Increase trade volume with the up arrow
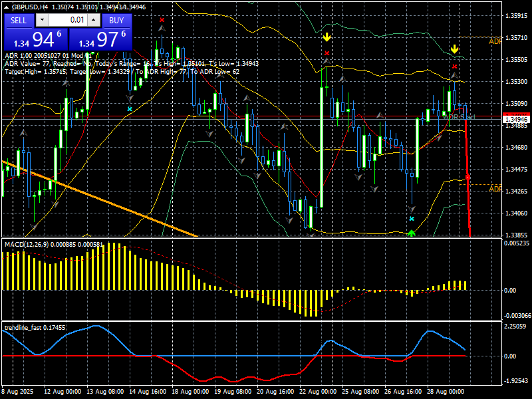This screenshot has width=532, height=399. coord(94,20)
